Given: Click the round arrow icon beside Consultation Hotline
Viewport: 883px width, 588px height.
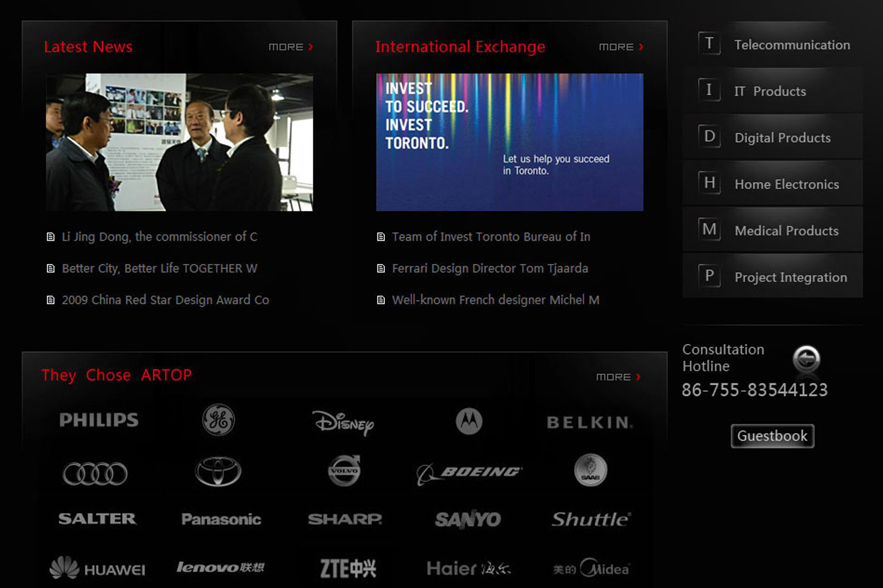Looking at the screenshot, I should click(806, 359).
